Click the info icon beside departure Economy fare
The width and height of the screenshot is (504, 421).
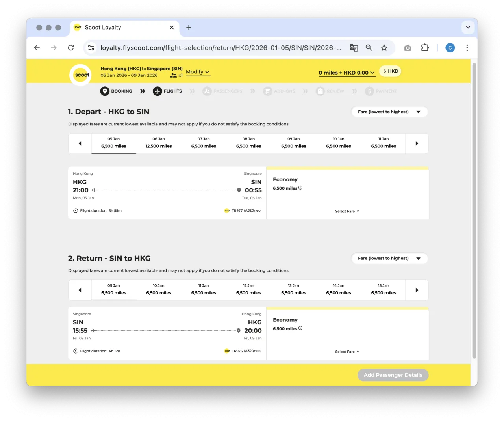coord(300,188)
